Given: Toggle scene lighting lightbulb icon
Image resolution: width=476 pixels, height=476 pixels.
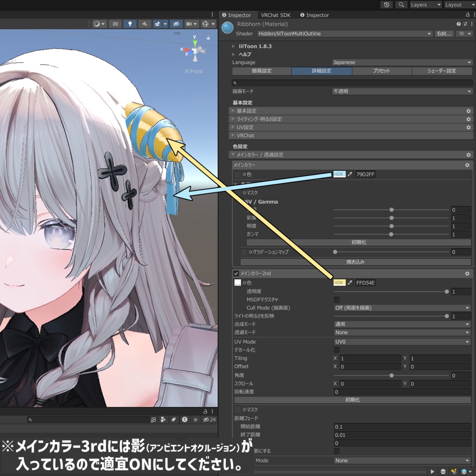Looking at the screenshot, I should point(130,24).
